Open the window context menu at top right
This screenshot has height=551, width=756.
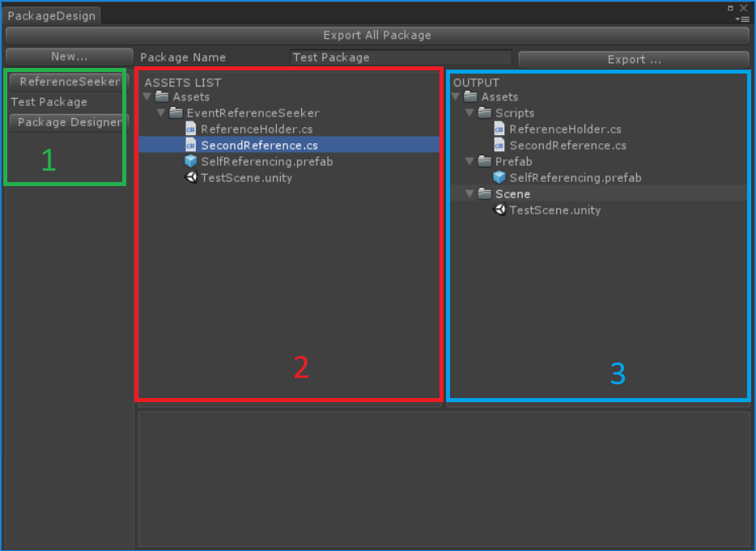(744, 18)
